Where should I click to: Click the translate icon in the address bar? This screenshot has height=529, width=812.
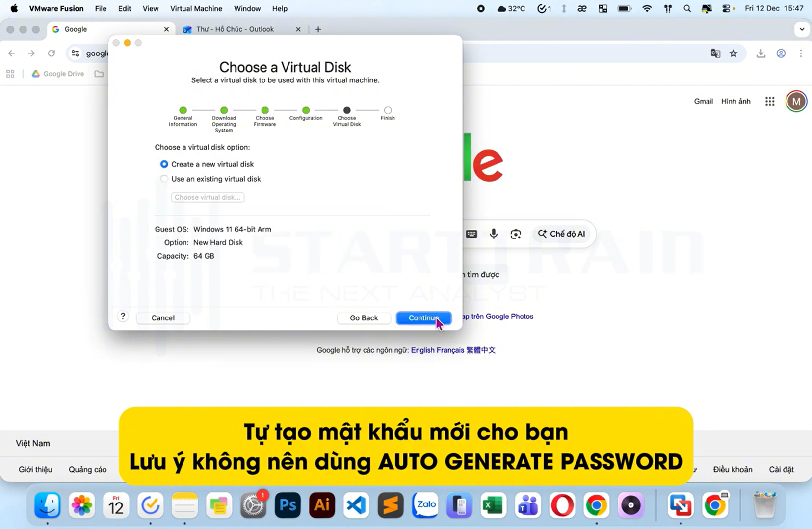[x=715, y=53]
